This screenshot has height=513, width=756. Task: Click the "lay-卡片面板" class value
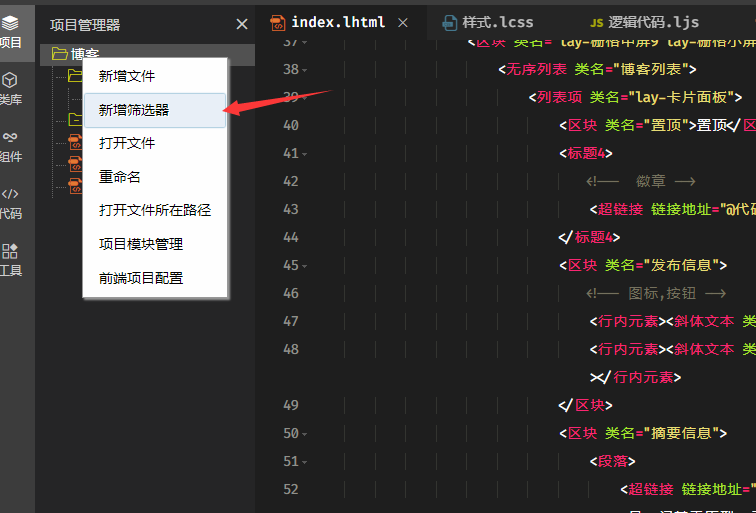(x=681, y=97)
